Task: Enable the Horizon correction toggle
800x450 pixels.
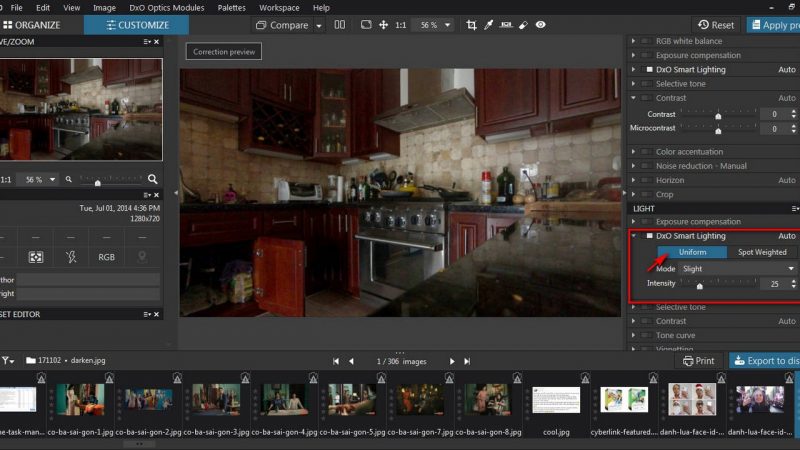Action: (x=646, y=180)
